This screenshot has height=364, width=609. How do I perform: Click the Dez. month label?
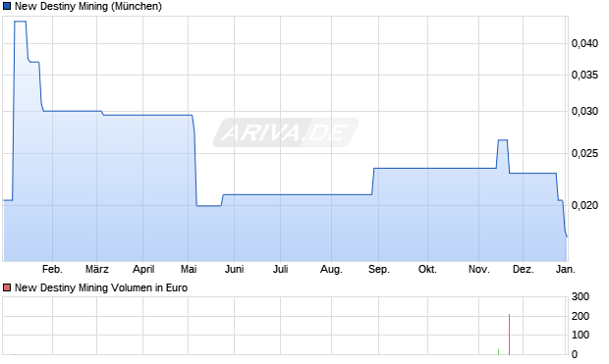coord(524,269)
